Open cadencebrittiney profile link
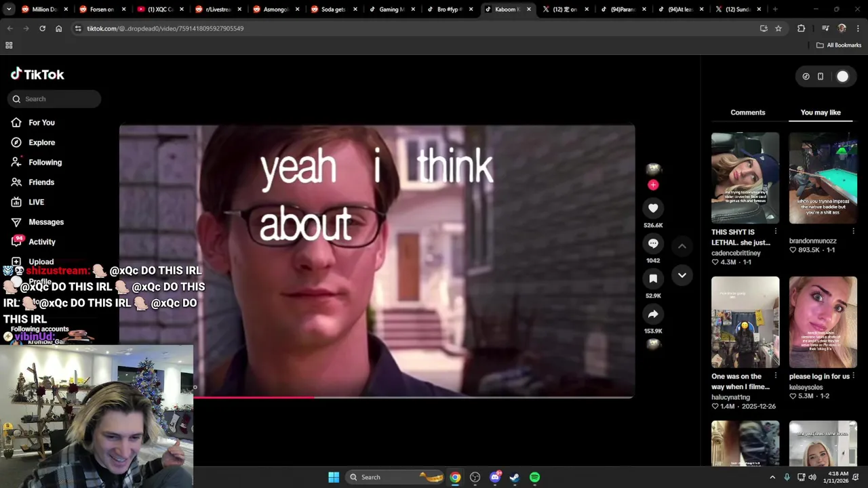Screen dimensions: 868x488 pos(736,253)
